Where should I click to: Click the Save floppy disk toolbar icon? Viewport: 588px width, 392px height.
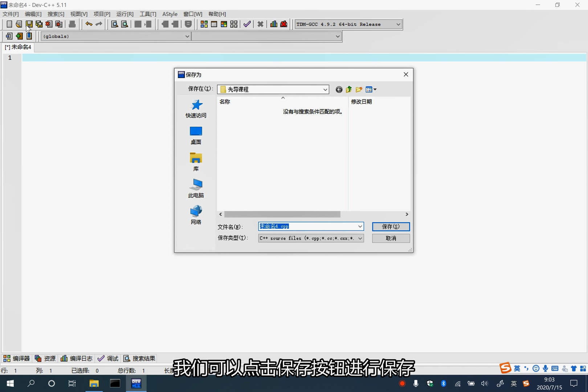pos(29,24)
